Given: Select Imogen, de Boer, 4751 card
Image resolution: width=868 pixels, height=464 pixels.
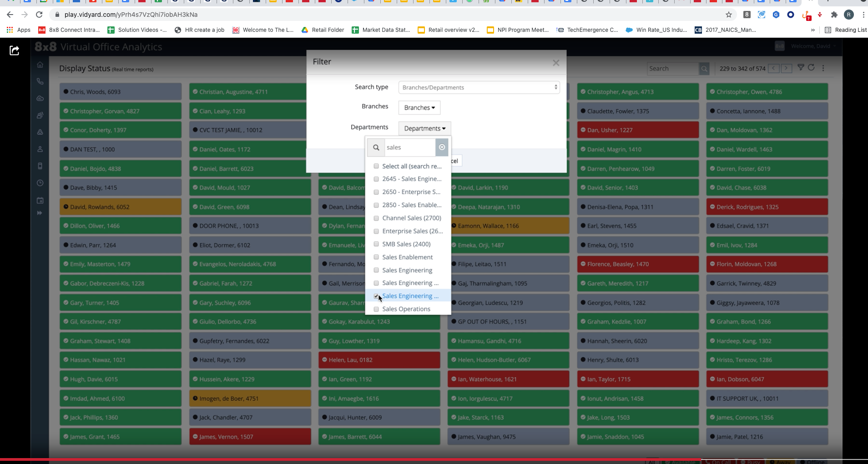Looking at the screenshot, I should 250,398.
